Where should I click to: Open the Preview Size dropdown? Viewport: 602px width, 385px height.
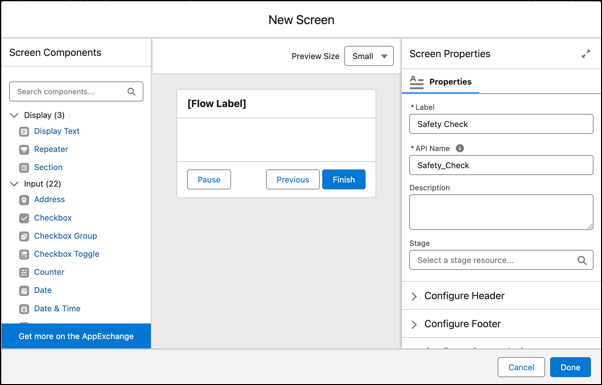(x=369, y=56)
